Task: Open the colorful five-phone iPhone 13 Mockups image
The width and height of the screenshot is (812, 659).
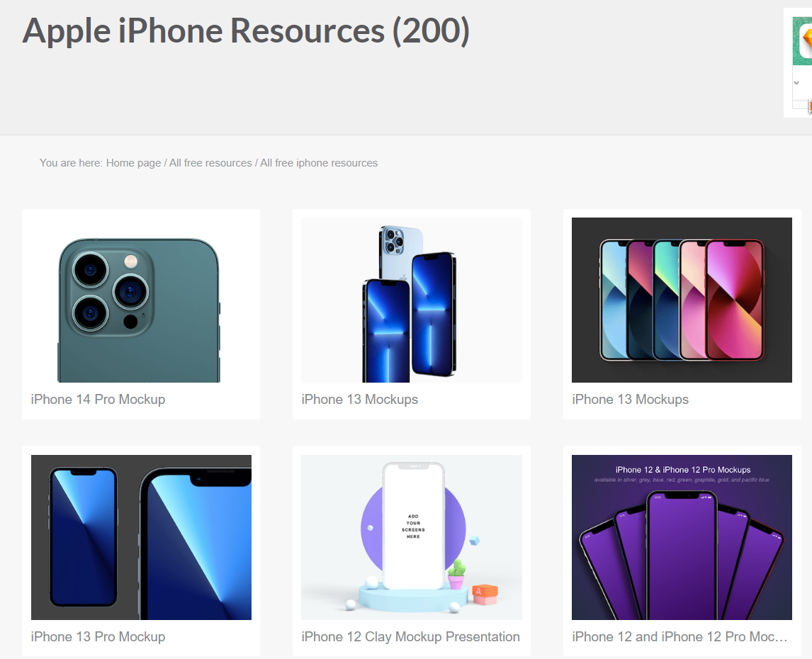Action: coord(682,300)
